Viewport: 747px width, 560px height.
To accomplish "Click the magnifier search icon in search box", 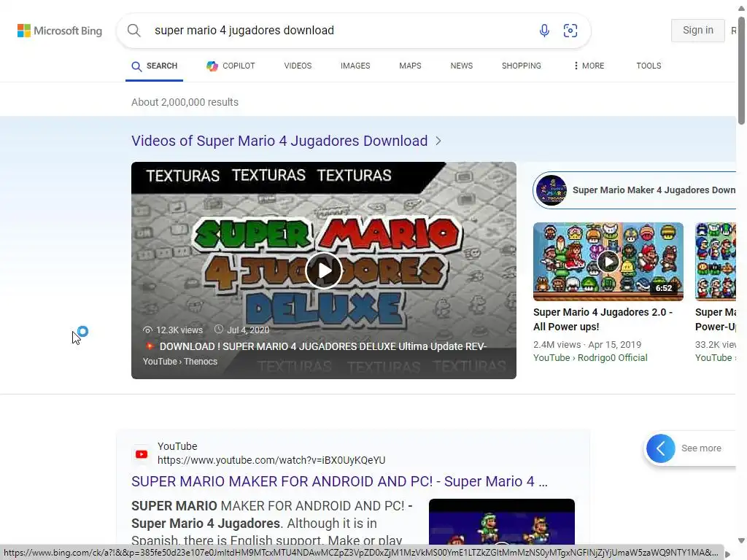I will (134, 31).
